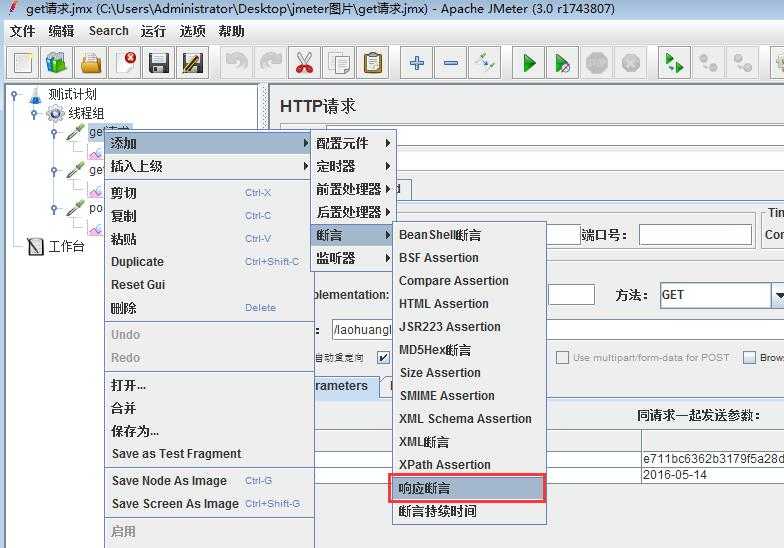Toggle the Browser-compatible headers checkbox
Image resolution: width=784 pixels, height=548 pixels.
point(749,358)
